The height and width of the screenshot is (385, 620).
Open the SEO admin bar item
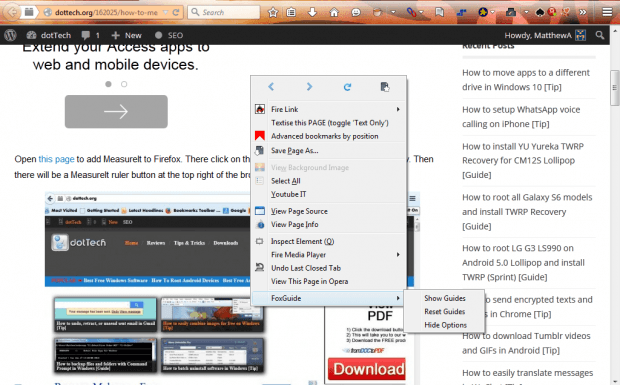169,35
